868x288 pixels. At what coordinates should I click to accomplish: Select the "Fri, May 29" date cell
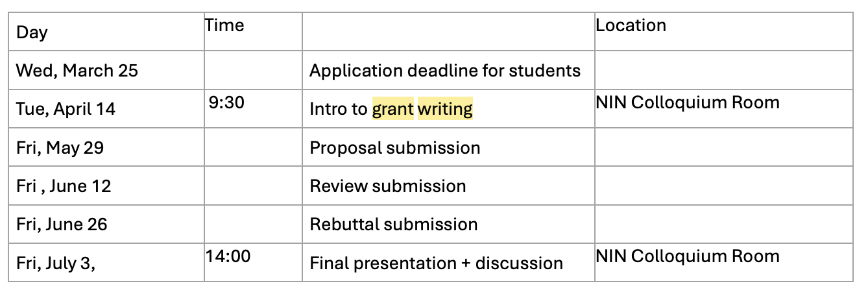coord(60,147)
